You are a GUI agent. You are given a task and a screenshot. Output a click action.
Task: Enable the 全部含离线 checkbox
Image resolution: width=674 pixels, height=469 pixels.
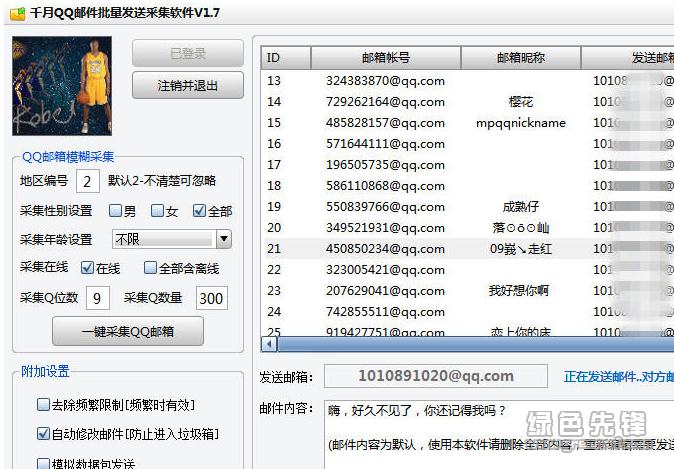coord(150,268)
